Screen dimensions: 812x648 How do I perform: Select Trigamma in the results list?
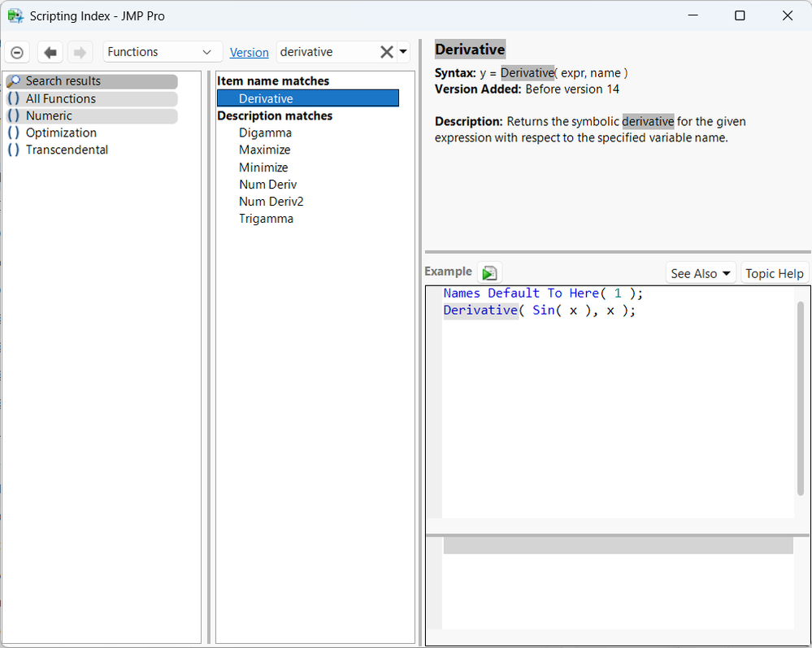[x=266, y=219]
